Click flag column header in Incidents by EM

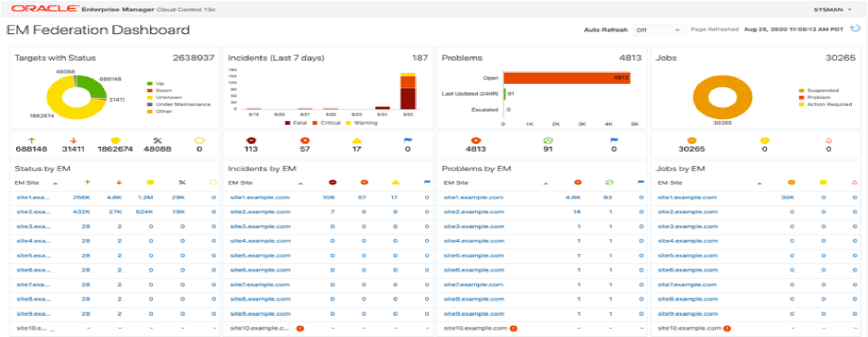click(x=427, y=183)
